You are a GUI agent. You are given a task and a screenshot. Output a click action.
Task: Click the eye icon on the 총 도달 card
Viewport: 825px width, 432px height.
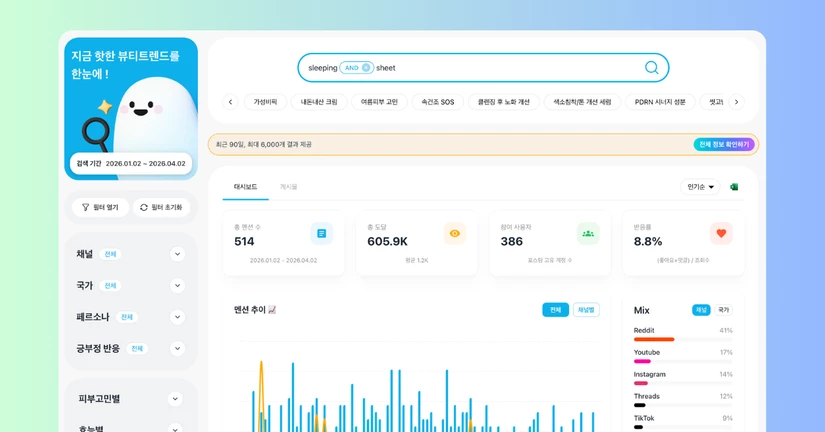455,233
